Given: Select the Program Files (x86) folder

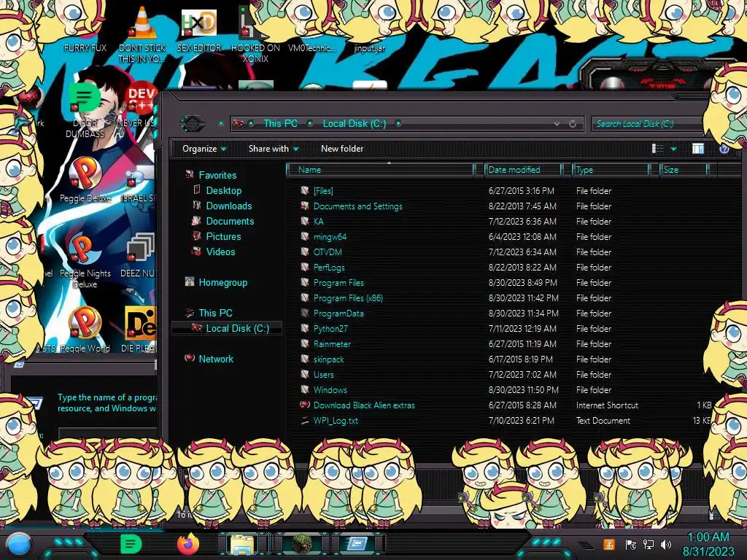Looking at the screenshot, I should pyautogui.click(x=505, y=298).
